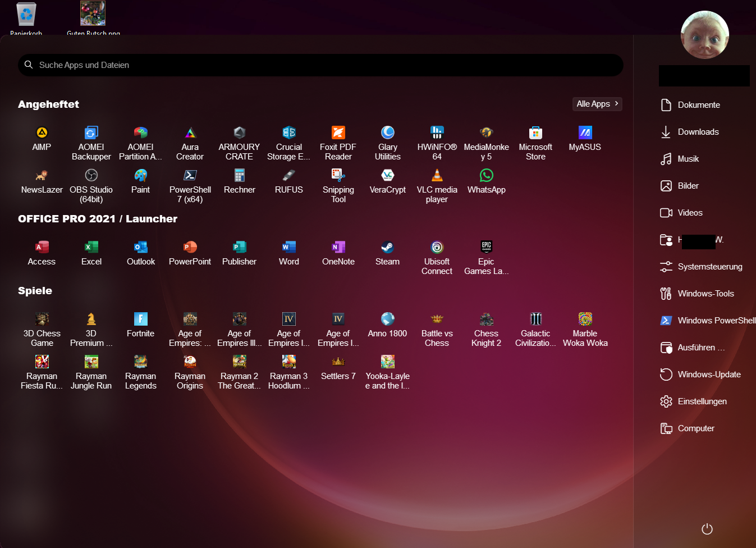Open the user profile picture
The image size is (756, 548).
click(x=704, y=35)
